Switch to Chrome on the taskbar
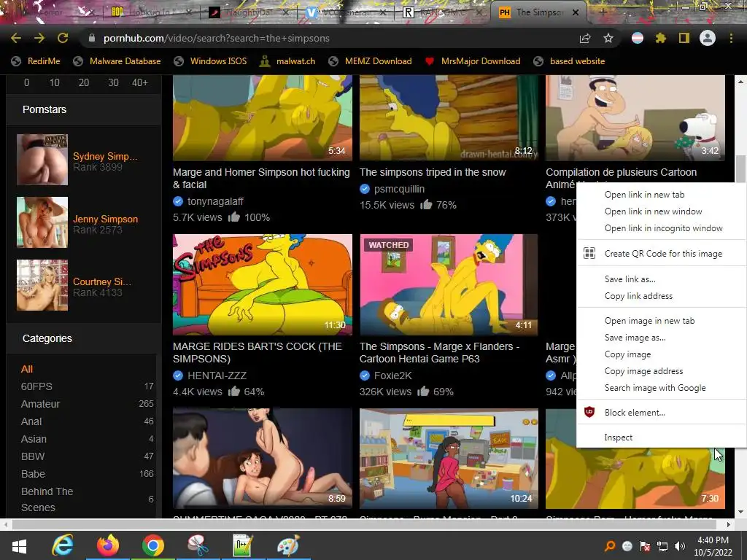This screenshot has height=560, width=747. (x=152, y=545)
